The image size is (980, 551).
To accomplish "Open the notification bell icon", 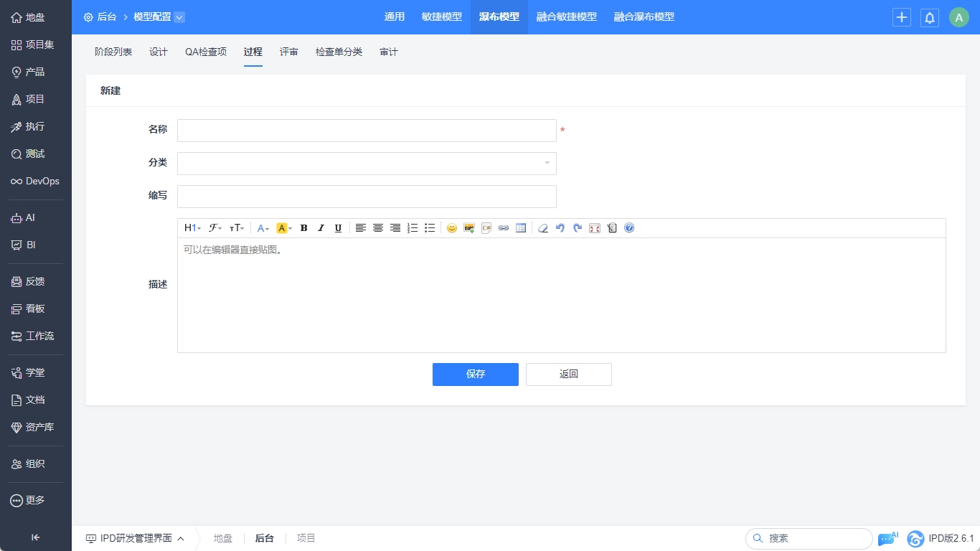I will (929, 17).
